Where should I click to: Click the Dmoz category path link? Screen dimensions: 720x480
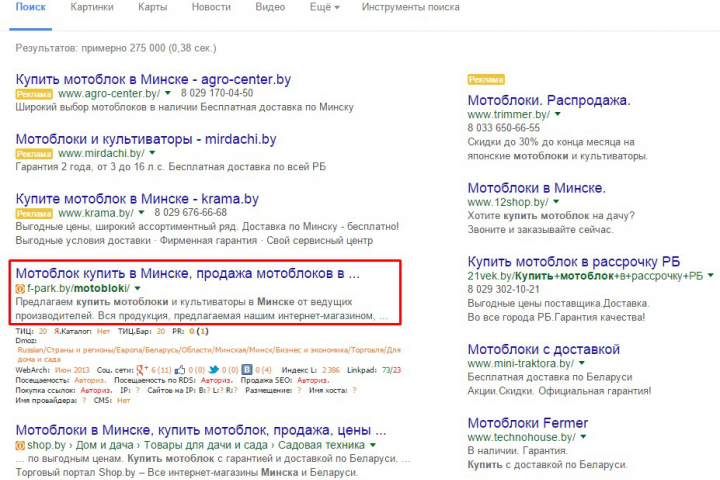click(x=209, y=355)
